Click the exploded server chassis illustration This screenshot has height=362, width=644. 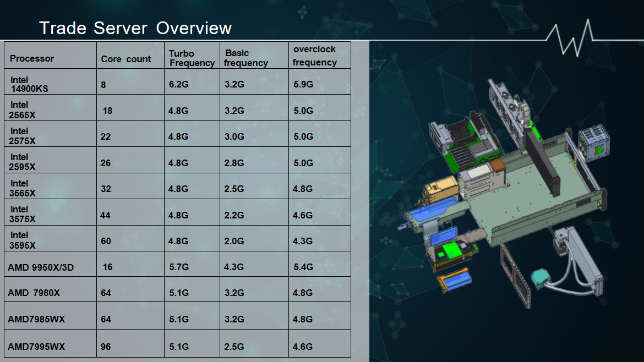(x=504, y=193)
